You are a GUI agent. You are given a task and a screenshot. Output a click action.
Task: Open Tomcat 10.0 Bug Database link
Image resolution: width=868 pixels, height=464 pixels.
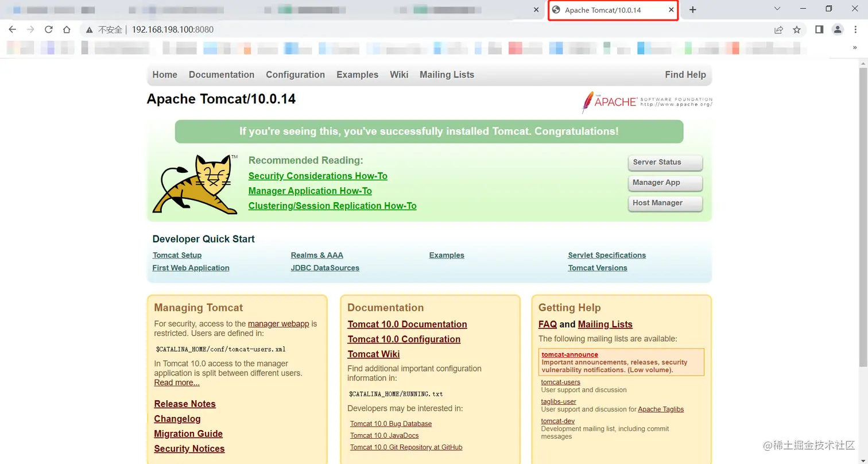pos(391,424)
